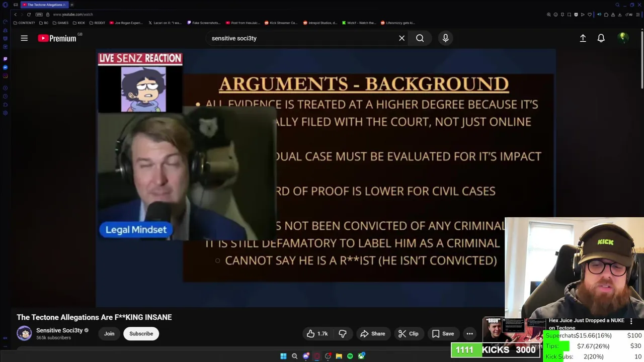Screen dimensions: 644x362
Task: Save the video to a playlist
Action: click(443, 334)
